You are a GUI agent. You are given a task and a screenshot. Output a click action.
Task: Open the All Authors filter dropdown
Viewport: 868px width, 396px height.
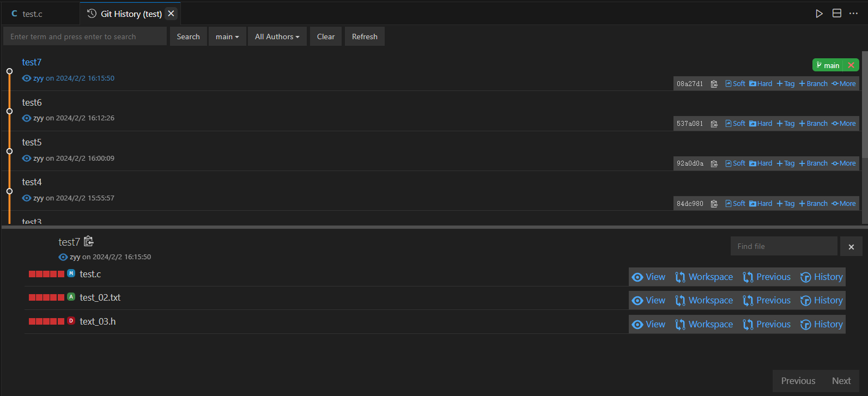coord(277,36)
